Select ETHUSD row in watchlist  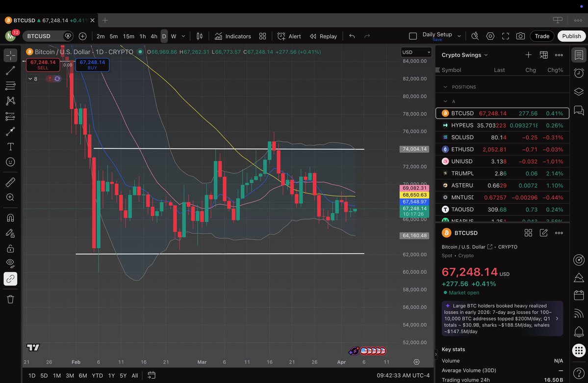(462, 149)
